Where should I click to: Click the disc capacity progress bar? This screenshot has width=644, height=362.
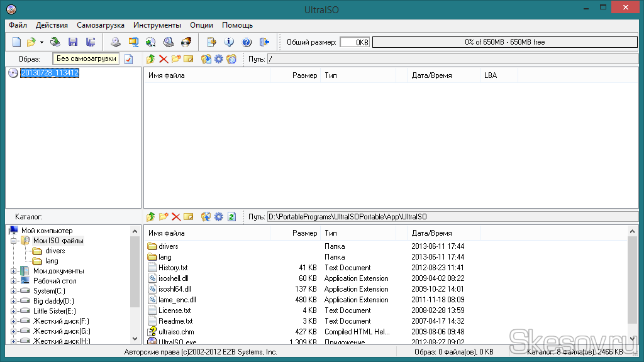pyautogui.click(x=504, y=42)
